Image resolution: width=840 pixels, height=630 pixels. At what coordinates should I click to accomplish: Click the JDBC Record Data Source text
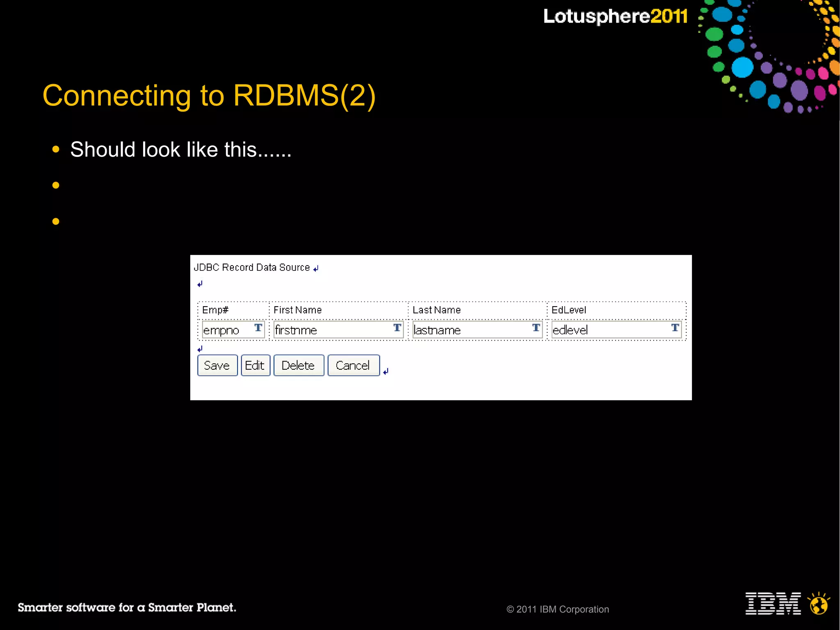point(252,268)
